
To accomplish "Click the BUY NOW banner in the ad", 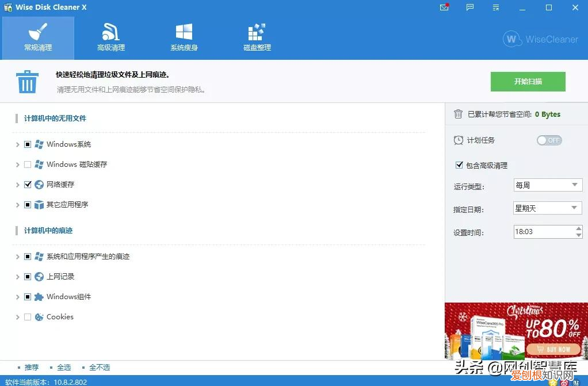I will tap(553, 349).
